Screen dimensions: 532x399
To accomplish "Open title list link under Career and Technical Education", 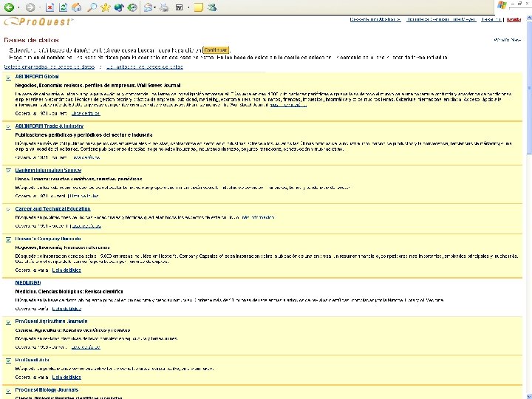I will pos(86,226).
